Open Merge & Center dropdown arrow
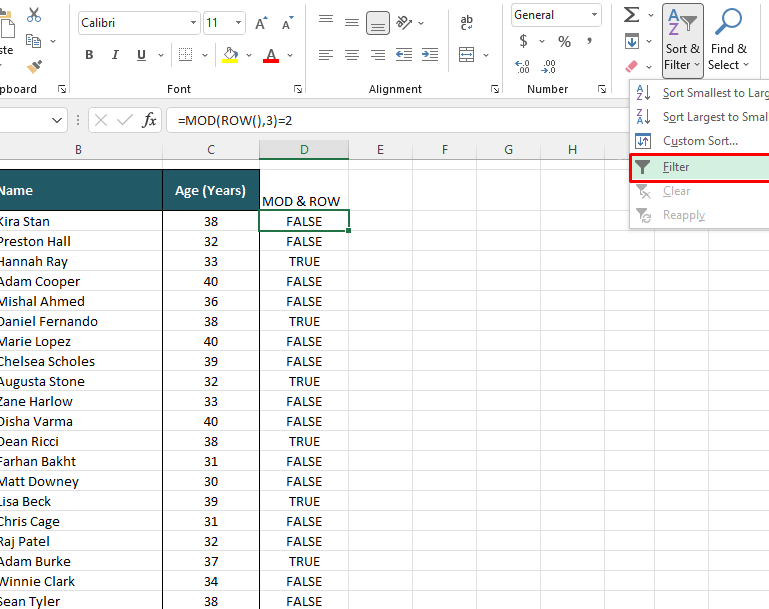The width and height of the screenshot is (769, 609). 486,55
